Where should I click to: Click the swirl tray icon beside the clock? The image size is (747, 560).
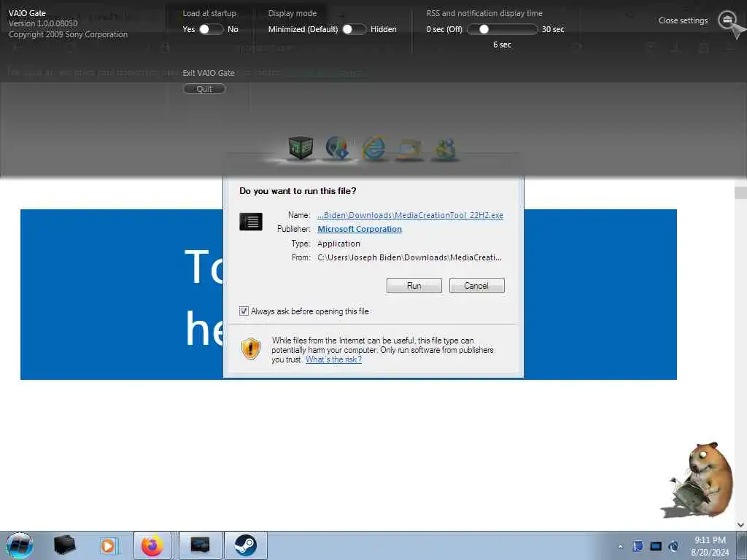tap(673, 546)
